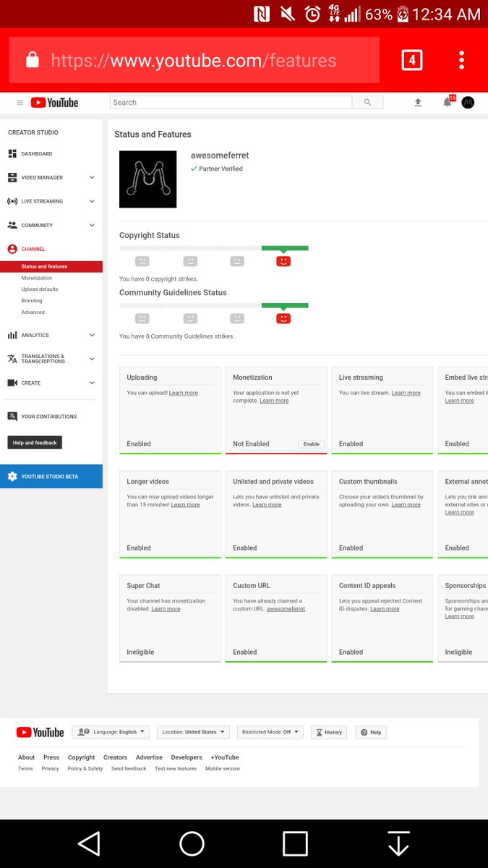Screen dimensions: 488x868
Task: Click the footer Help button
Action: click(370, 732)
